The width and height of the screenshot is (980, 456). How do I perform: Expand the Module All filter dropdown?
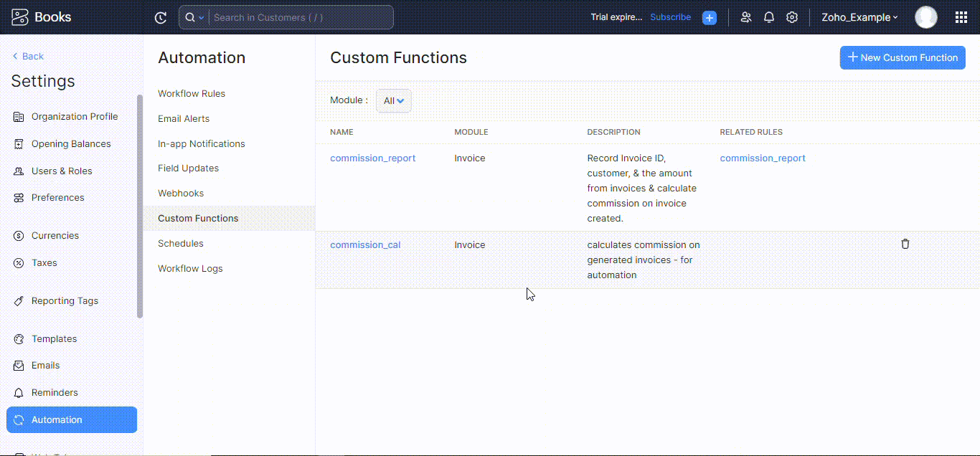pyautogui.click(x=393, y=100)
